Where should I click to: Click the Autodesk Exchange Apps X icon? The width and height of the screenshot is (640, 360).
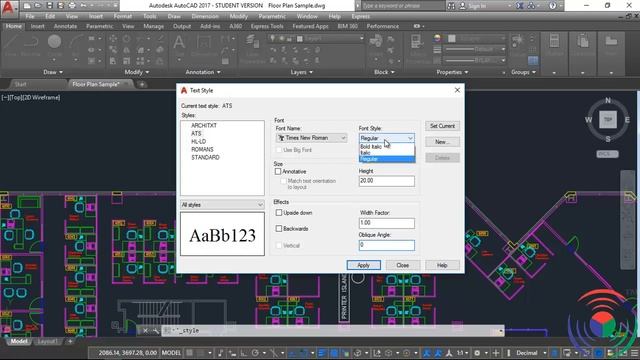[x=520, y=6]
